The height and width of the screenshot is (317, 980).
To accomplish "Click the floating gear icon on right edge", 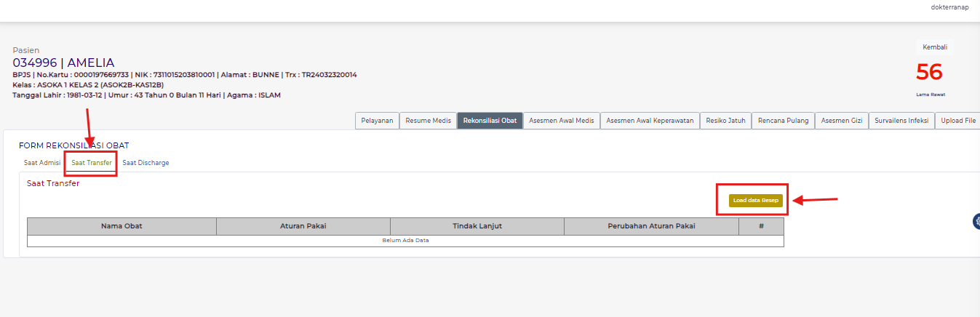I will (x=976, y=222).
